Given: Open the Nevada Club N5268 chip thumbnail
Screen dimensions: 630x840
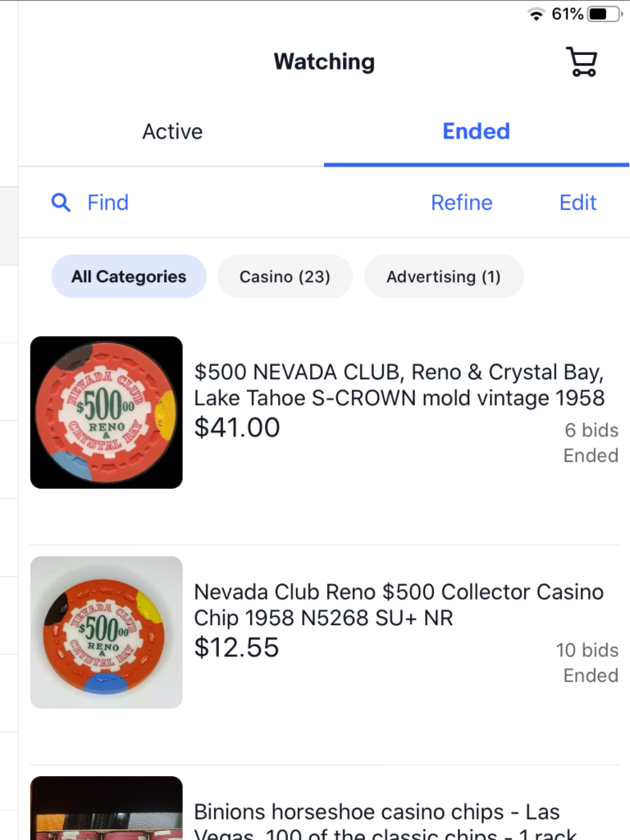Looking at the screenshot, I should tap(107, 632).
